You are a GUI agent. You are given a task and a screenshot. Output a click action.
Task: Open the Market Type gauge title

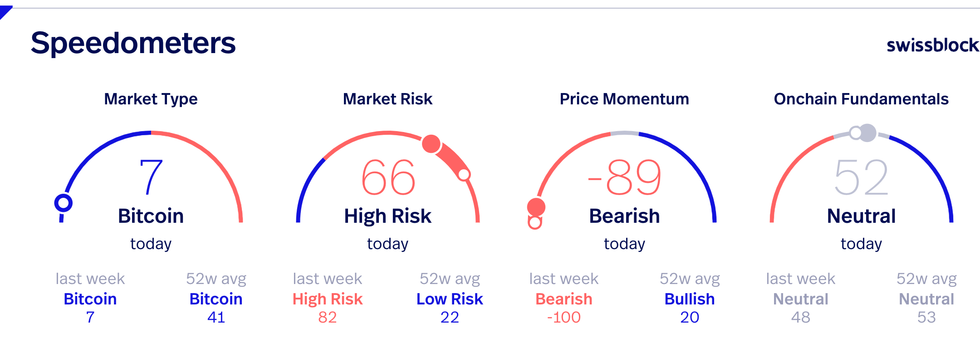tap(151, 99)
